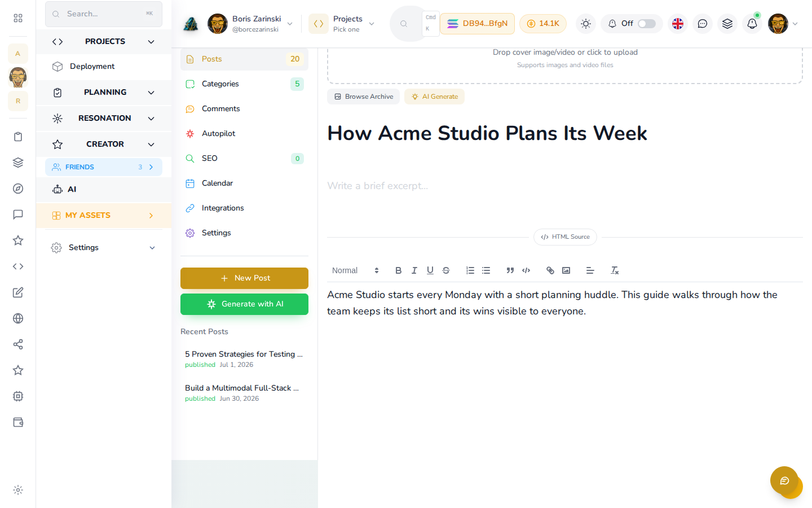Apply strikethrough formatting in editor toolbar
Screen dimensions: 812x508
[x=446, y=270]
